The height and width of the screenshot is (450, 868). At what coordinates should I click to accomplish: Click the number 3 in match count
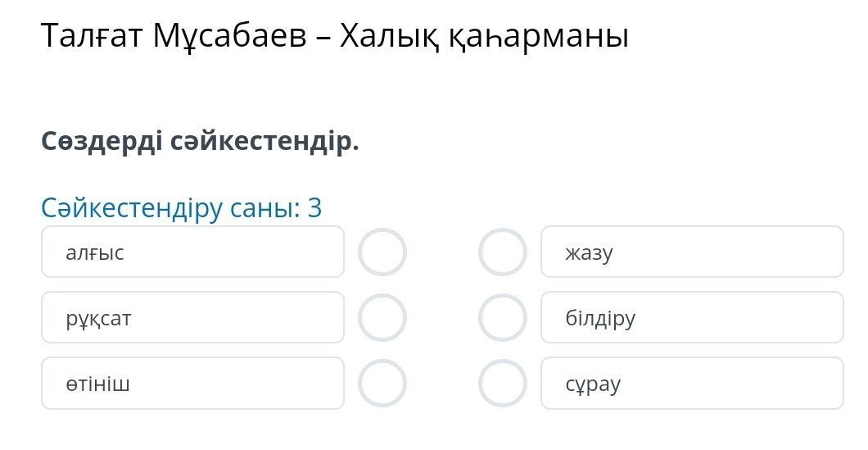(315, 208)
